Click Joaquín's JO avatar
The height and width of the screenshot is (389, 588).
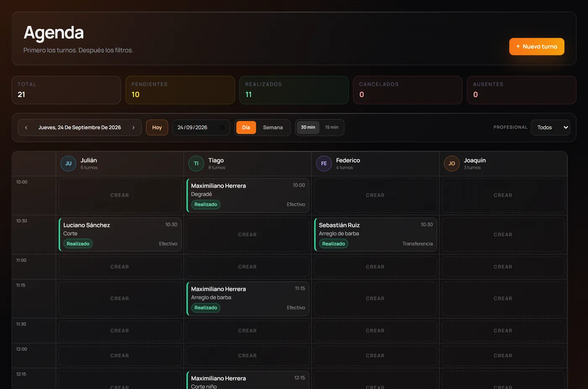pyautogui.click(x=451, y=163)
